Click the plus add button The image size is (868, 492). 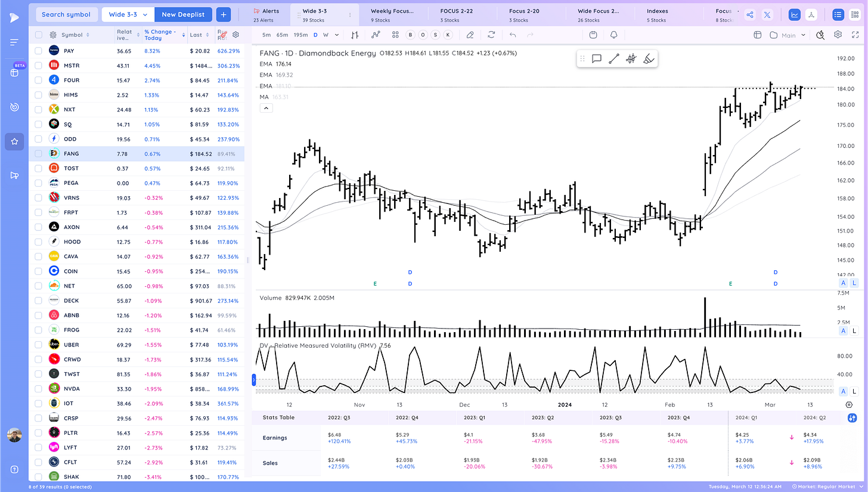224,14
